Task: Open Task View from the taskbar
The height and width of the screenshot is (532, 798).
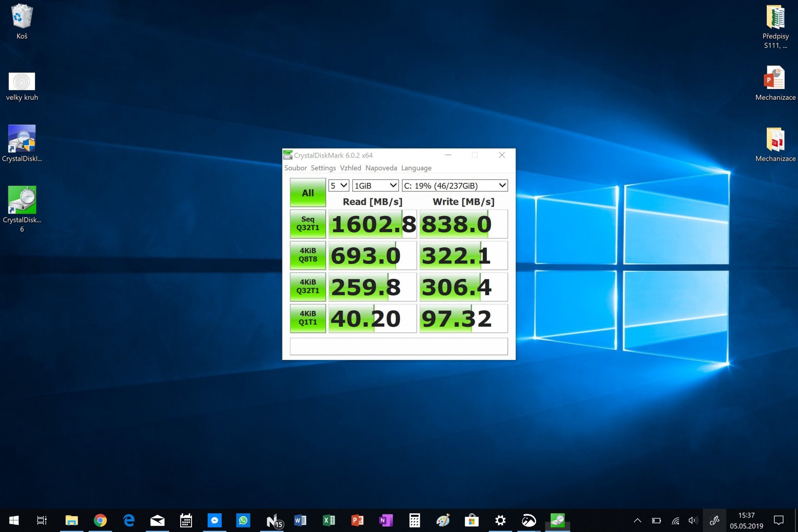Action: pos(42,520)
